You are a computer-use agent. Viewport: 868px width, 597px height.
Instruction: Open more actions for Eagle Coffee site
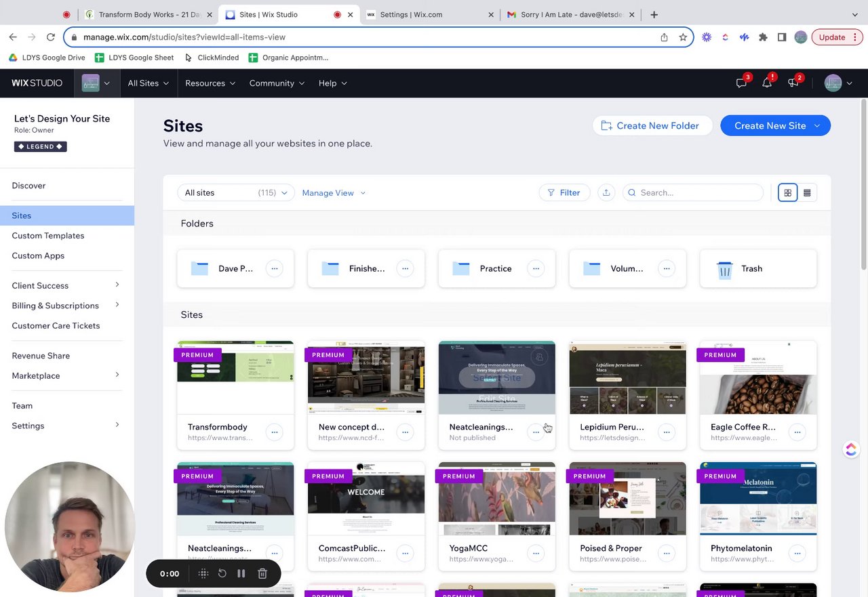point(797,432)
